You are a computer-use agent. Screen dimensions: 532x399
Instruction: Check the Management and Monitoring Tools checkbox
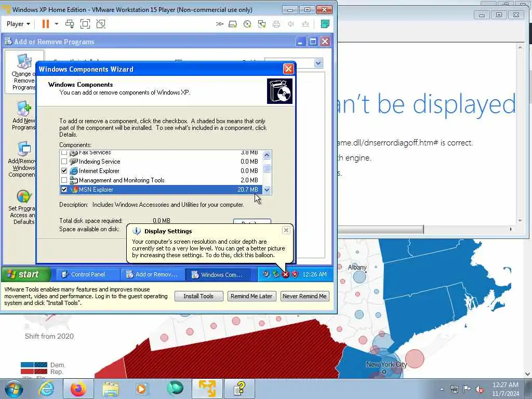click(x=64, y=180)
